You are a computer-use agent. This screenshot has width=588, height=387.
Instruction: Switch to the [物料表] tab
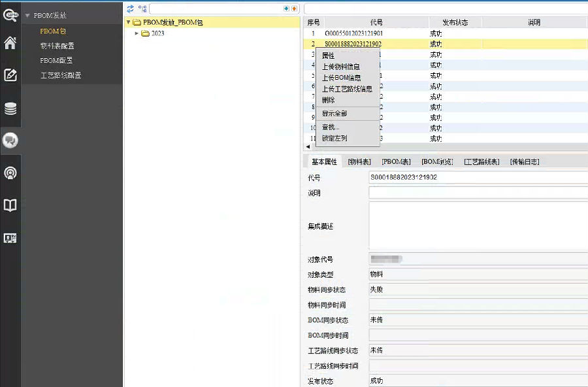pyautogui.click(x=359, y=161)
